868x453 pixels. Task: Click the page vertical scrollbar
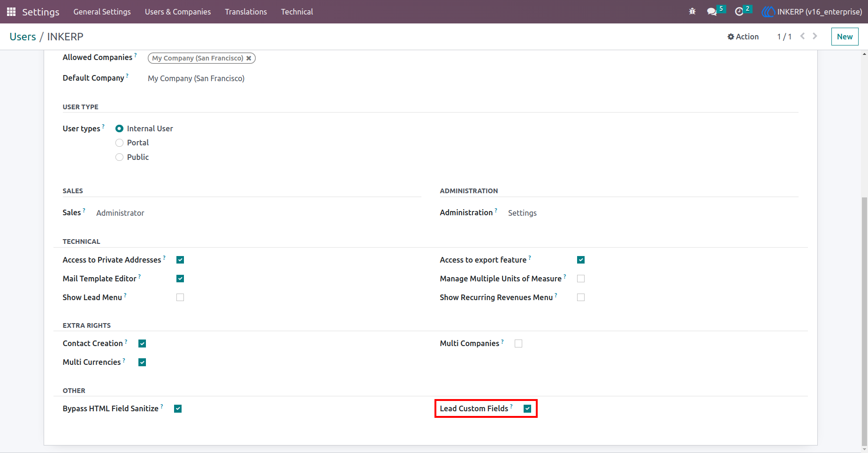coord(864,321)
